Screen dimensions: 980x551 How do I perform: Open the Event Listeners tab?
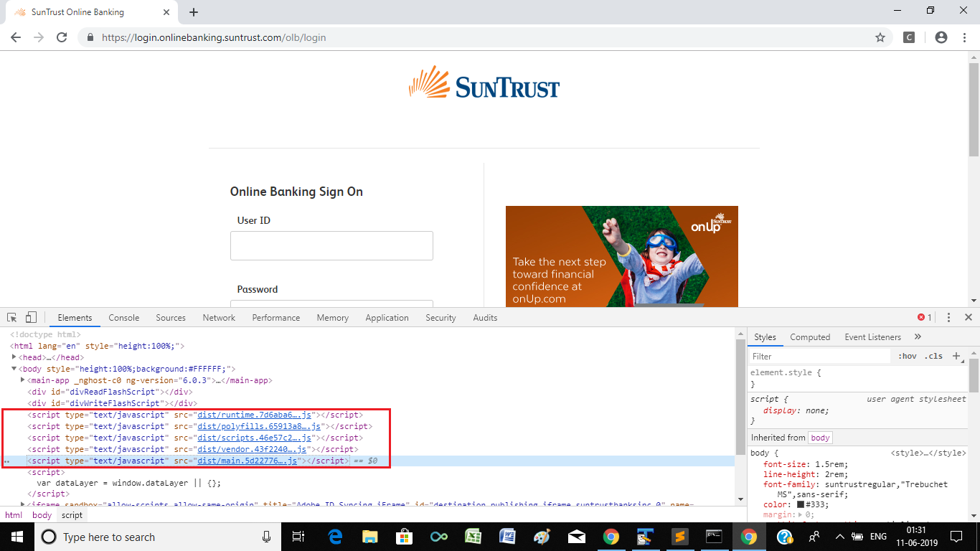[x=871, y=336]
